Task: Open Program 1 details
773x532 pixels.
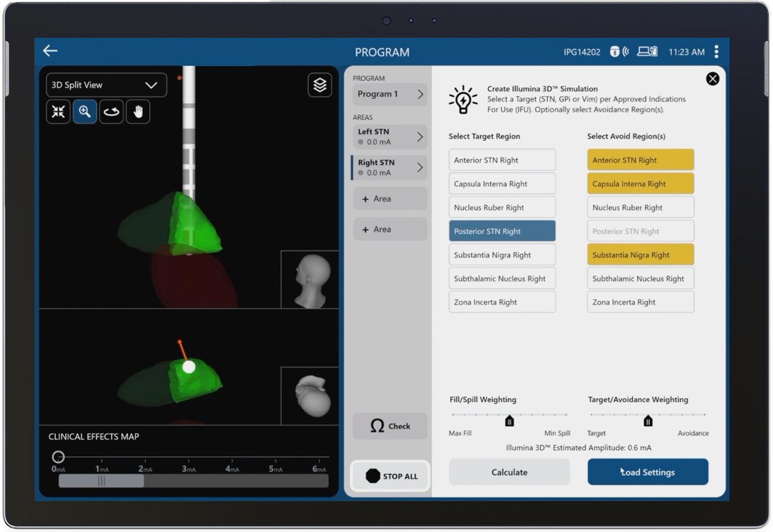Action: click(390, 94)
